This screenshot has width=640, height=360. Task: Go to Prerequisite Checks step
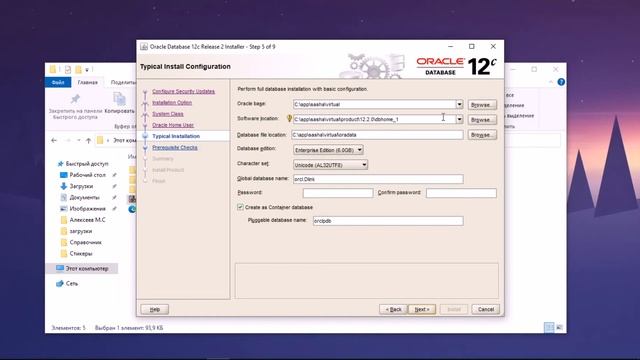175,147
